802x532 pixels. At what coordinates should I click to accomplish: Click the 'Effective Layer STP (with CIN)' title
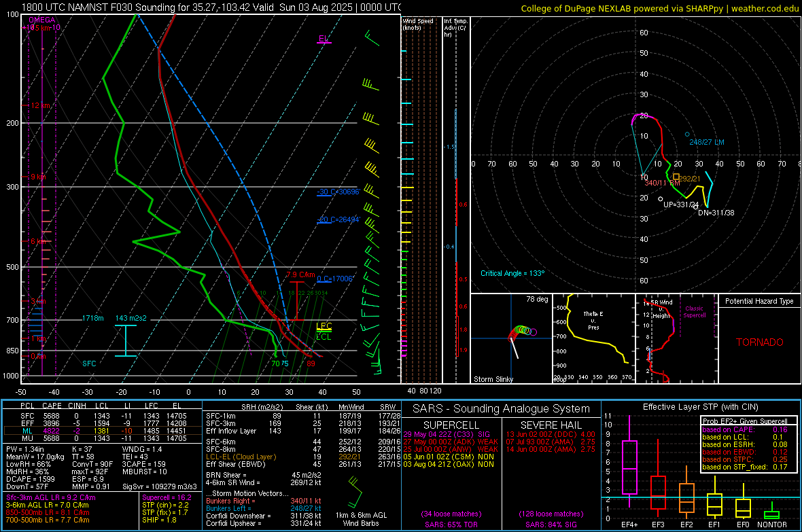(x=701, y=407)
